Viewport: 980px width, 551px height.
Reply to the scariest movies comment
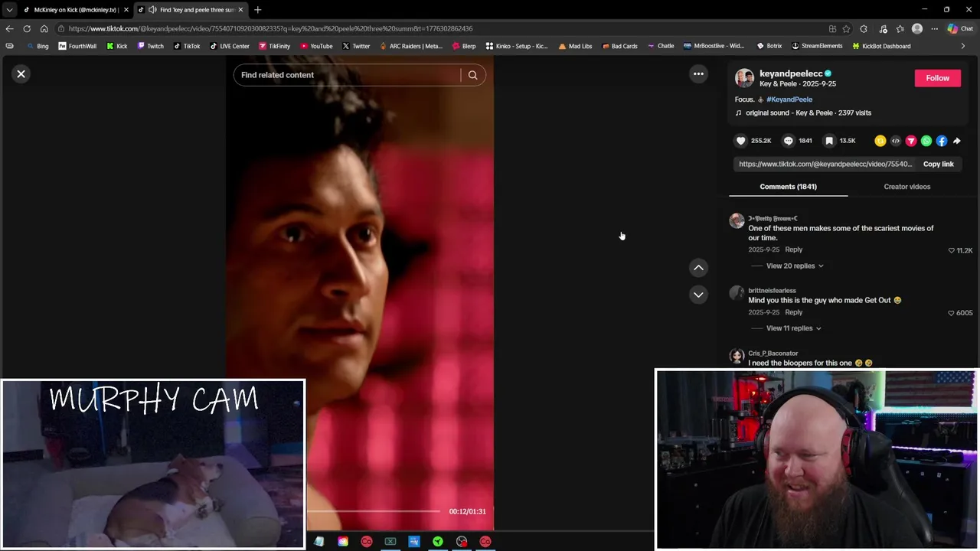793,249
